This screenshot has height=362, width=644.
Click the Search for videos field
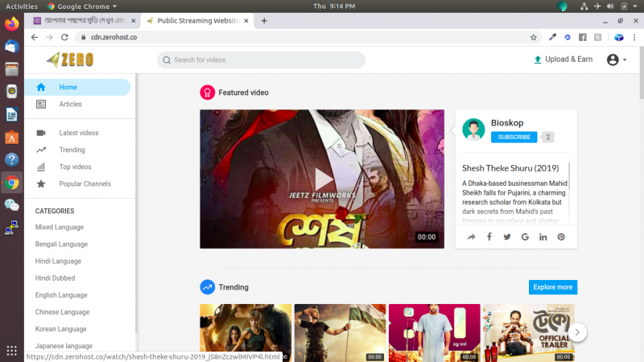[x=261, y=60]
